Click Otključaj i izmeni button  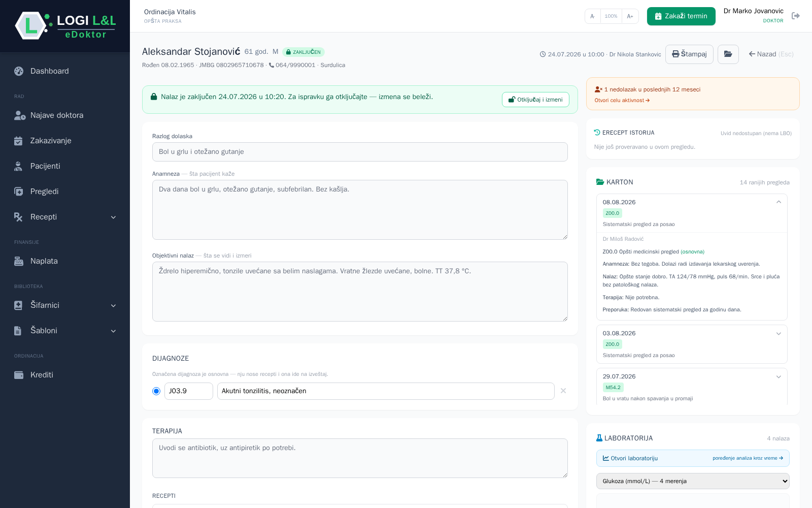(535, 100)
